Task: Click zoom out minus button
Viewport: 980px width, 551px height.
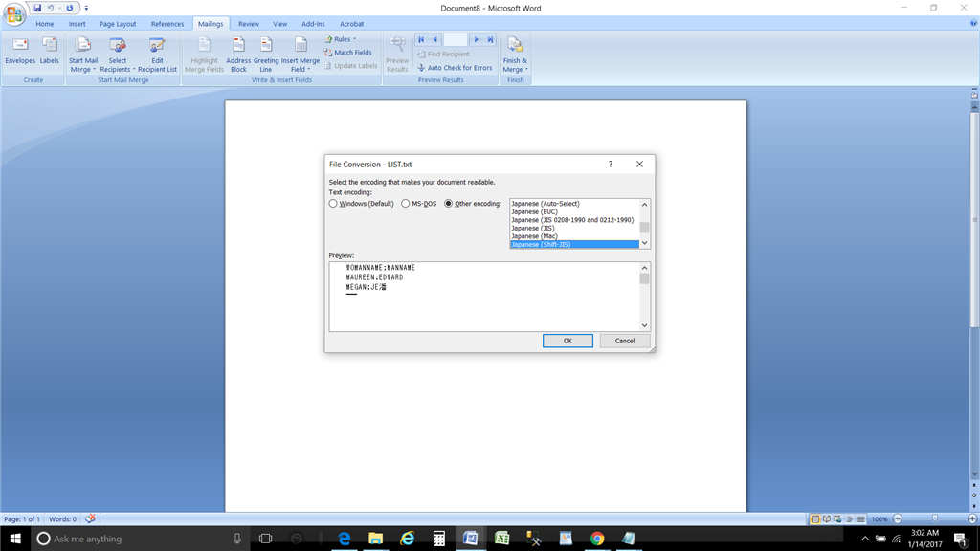Action: [898, 519]
